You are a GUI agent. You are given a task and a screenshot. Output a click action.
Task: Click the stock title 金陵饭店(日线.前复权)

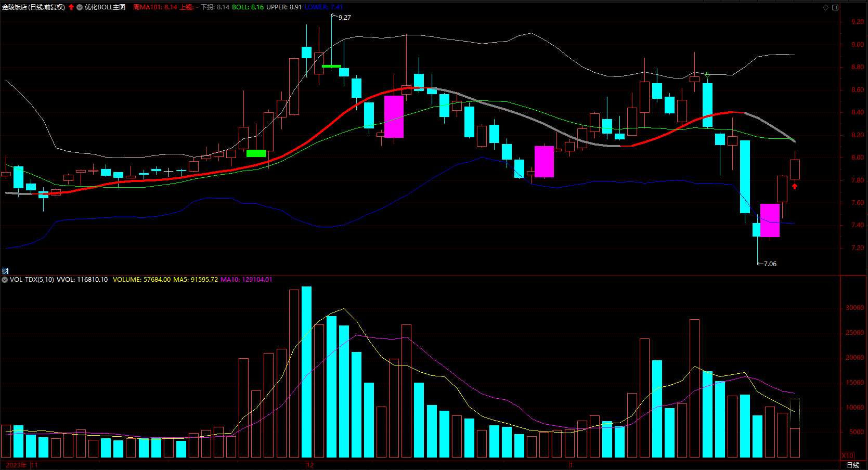(x=34, y=7)
